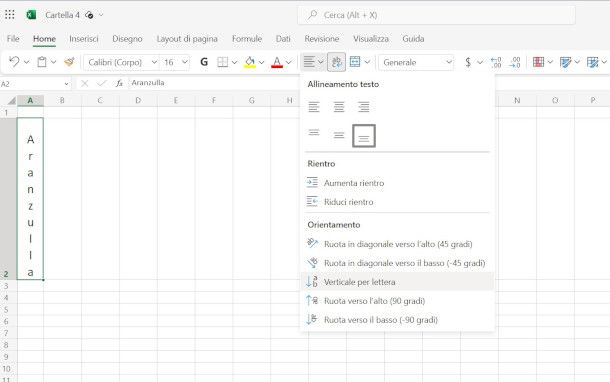
Task: Apply the red font color A
Action: pos(277,62)
